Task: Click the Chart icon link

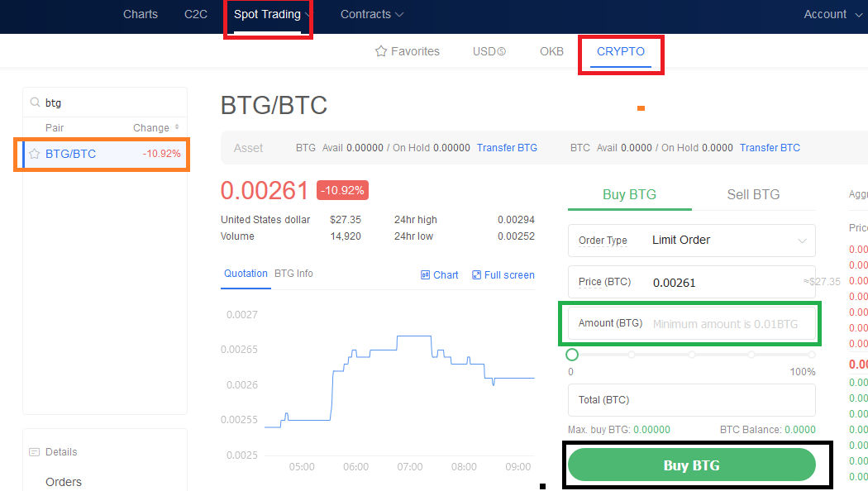Action: [x=440, y=275]
